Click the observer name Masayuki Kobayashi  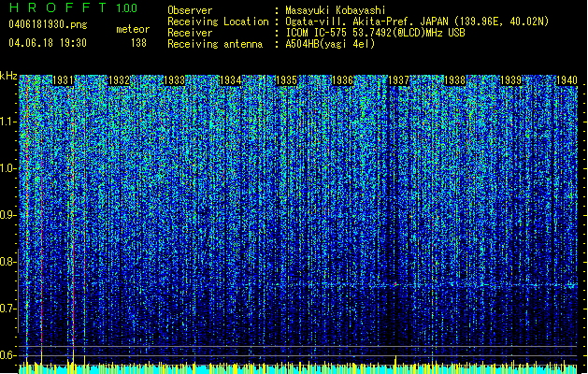pyautogui.click(x=336, y=10)
